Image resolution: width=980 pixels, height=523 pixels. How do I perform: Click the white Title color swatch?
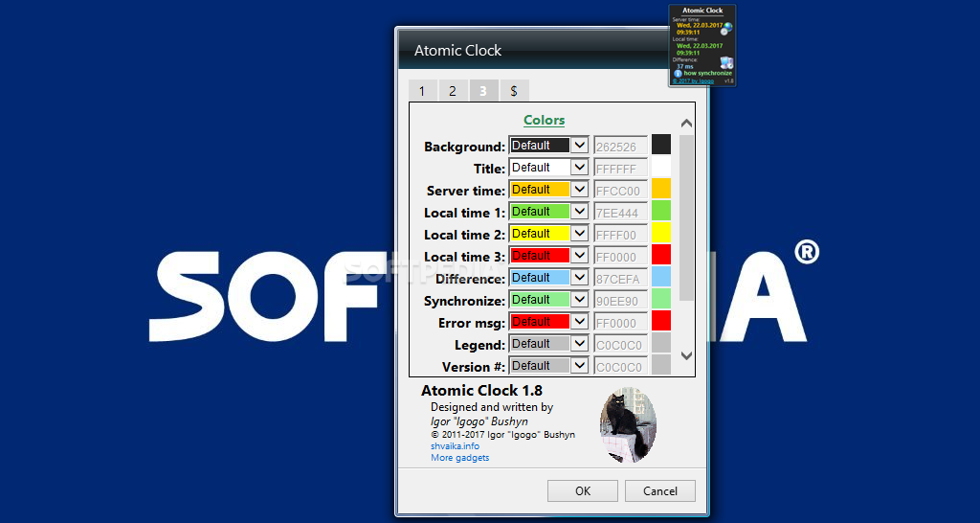click(661, 167)
